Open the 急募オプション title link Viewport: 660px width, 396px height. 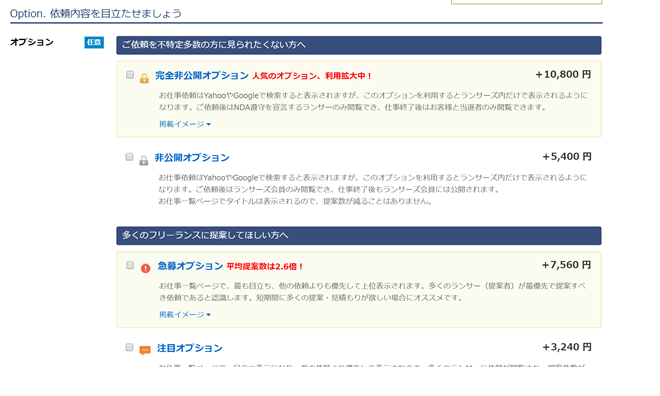[x=190, y=266]
